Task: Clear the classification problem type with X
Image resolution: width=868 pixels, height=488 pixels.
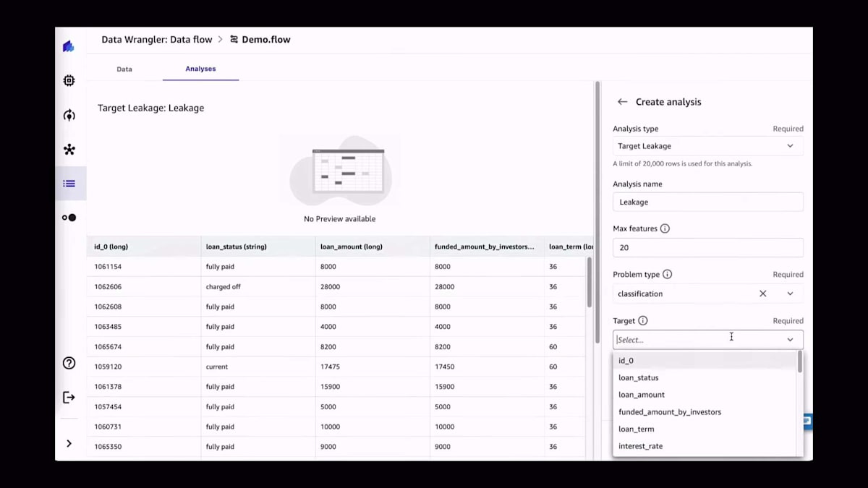Action: (762, 294)
